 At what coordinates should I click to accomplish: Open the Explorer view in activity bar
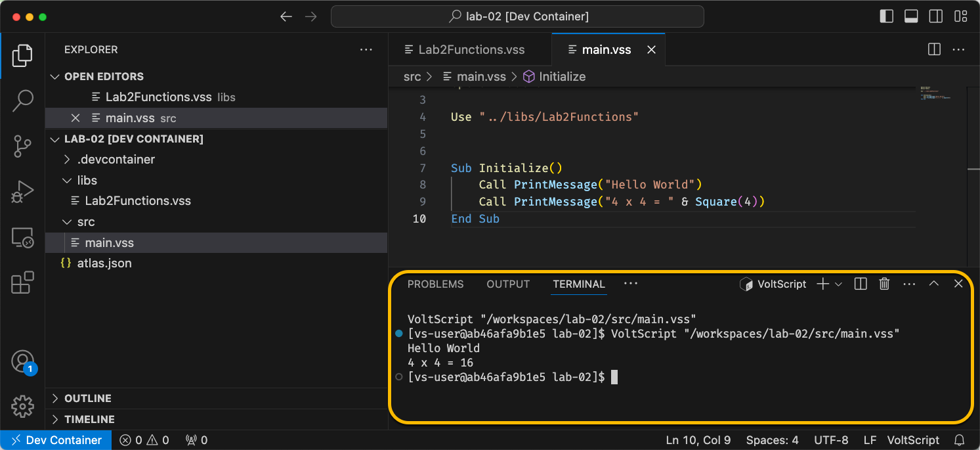pos(22,56)
